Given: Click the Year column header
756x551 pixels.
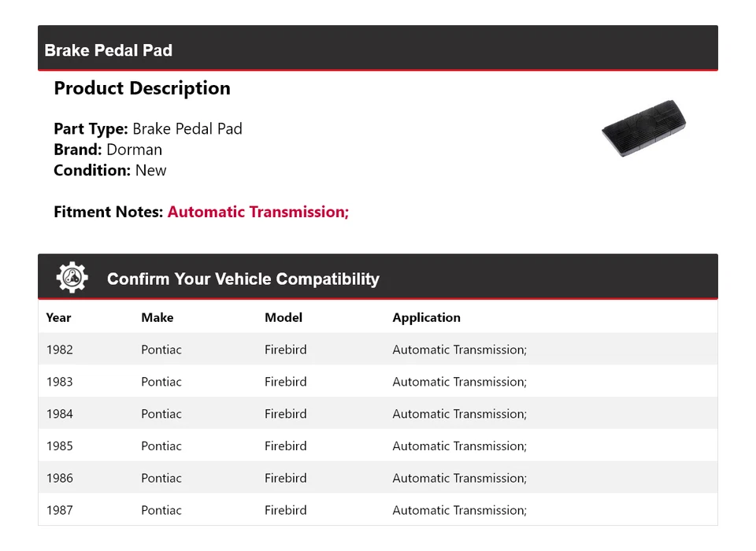Looking at the screenshot, I should 58,318.
